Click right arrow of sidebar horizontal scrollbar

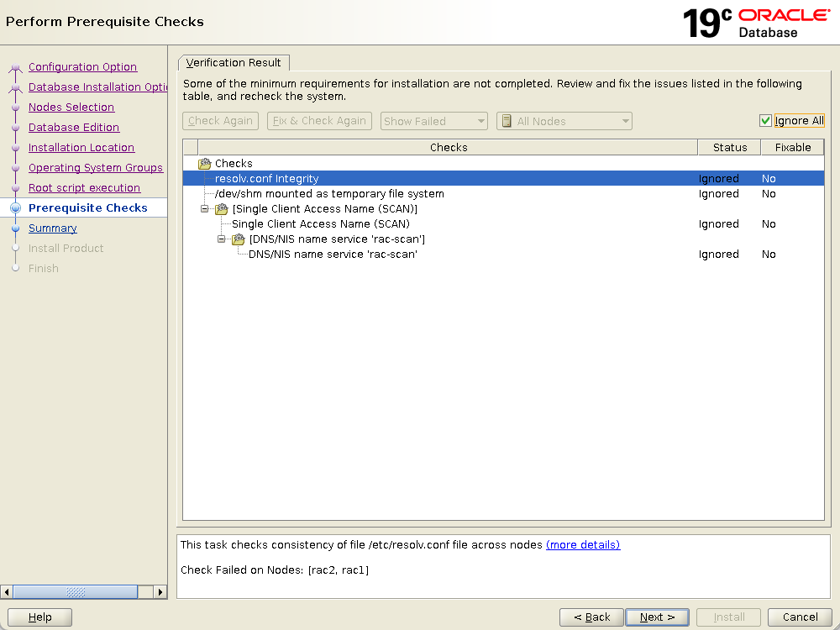click(160, 592)
